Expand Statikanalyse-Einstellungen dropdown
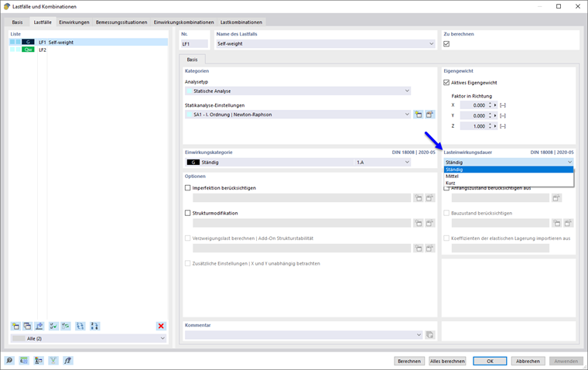The height and width of the screenshot is (370, 588). click(x=407, y=115)
